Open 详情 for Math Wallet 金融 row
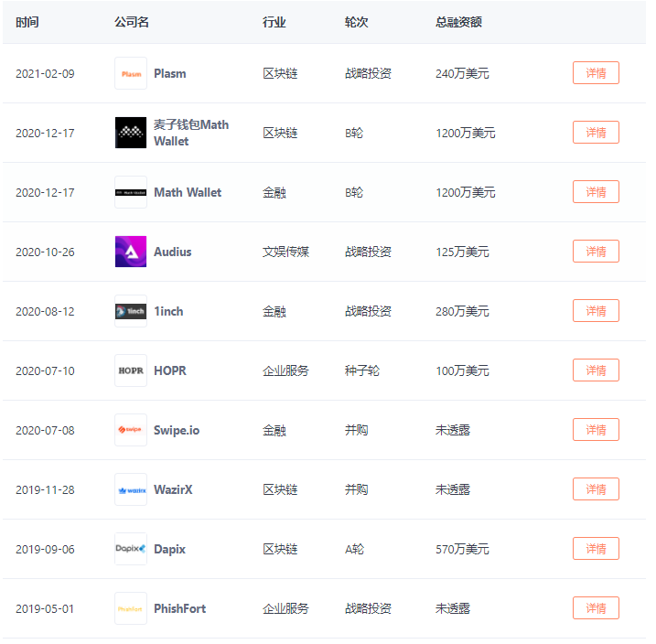Image resolution: width=656 pixels, height=644 pixels. pos(596,192)
